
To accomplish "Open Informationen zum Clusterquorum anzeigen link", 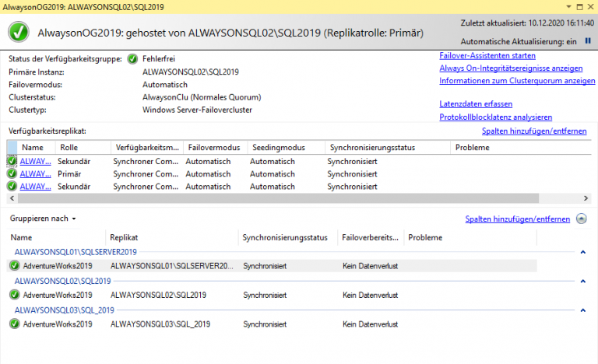I will [517, 81].
